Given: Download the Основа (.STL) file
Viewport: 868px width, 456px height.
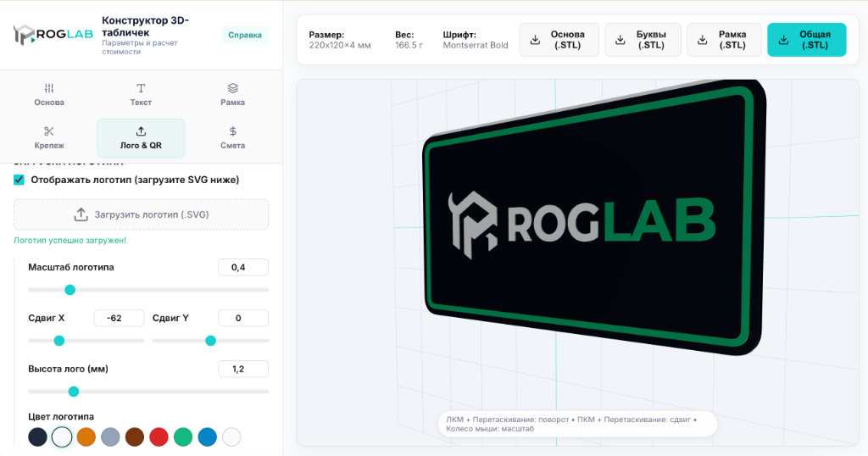Looking at the screenshot, I should 559,40.
